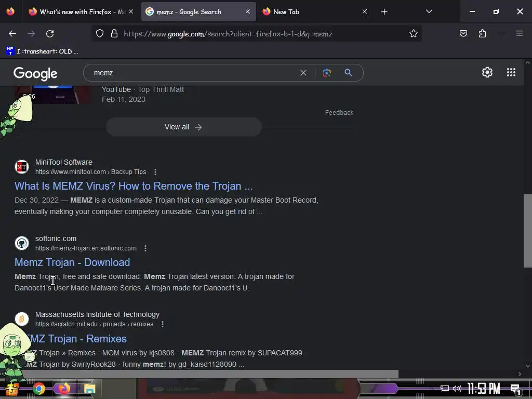Click the vertical page scrollbar thumb

point(528,230)
